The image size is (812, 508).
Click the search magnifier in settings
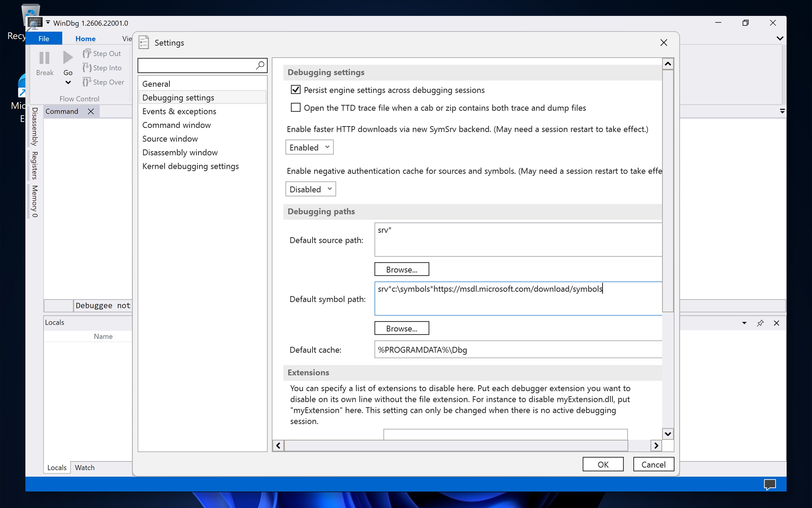(260, 65)
